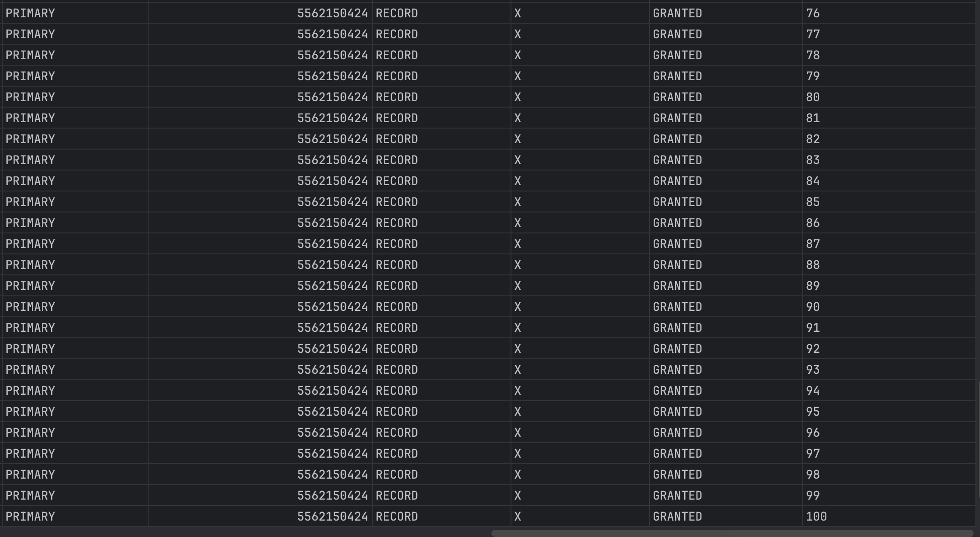Select the GRANTED cell in row 83
The width and height of the screenshot is (980, 537).
coord(677,160)
